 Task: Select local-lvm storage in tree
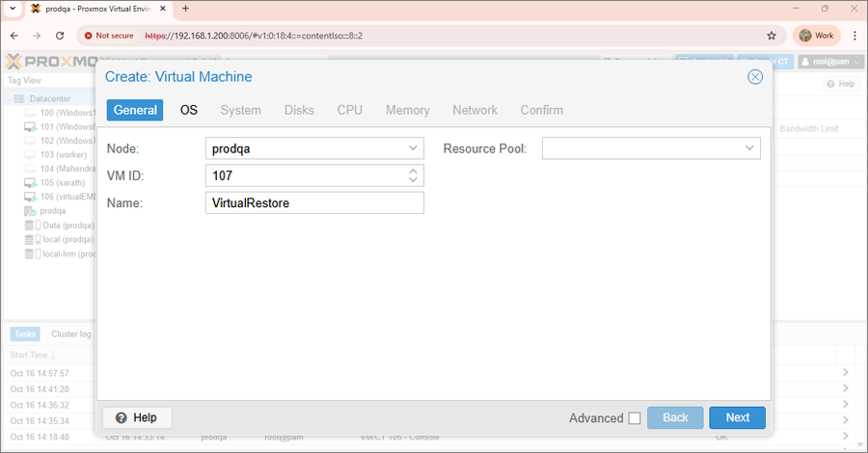pos(60,253)
